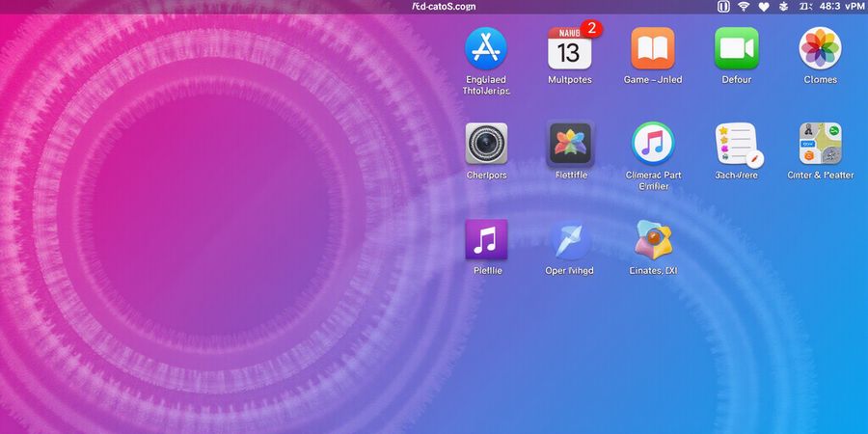The width and height of the screenshot is (868, 434).
Task: Click the Defour label text
Action: [x=736, y=80]
